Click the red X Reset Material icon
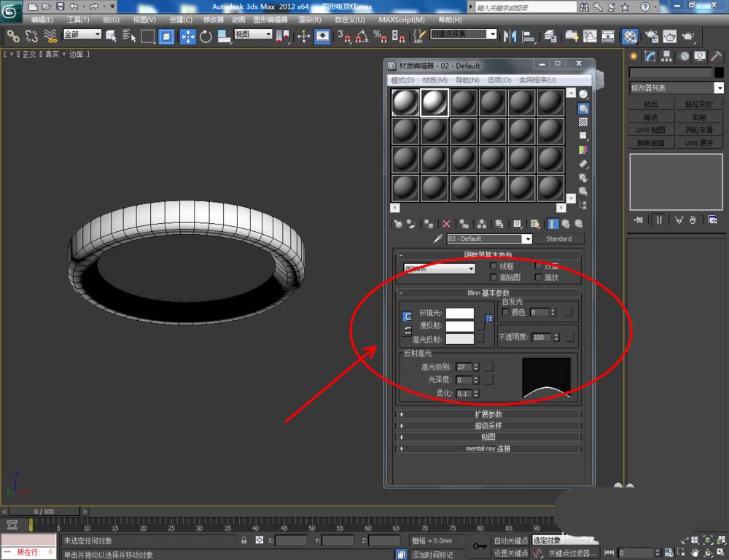729x560 pixels. coord(446,224)
